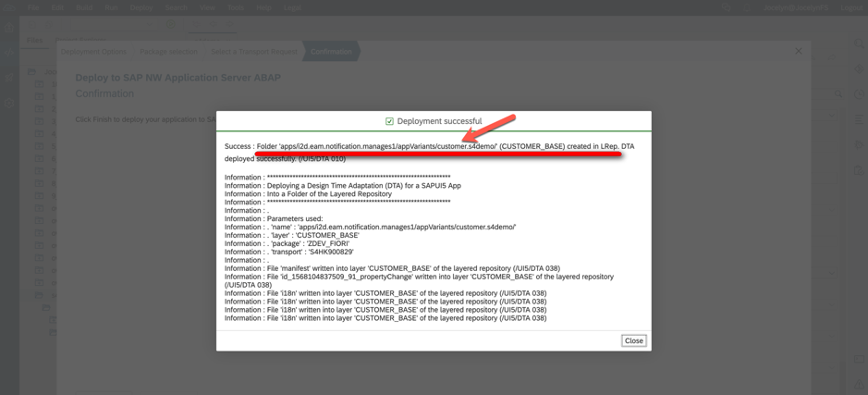Switch to the Files tab
Image resolution: width=868 pixels, height=395 pixels.
click(34, 41)
